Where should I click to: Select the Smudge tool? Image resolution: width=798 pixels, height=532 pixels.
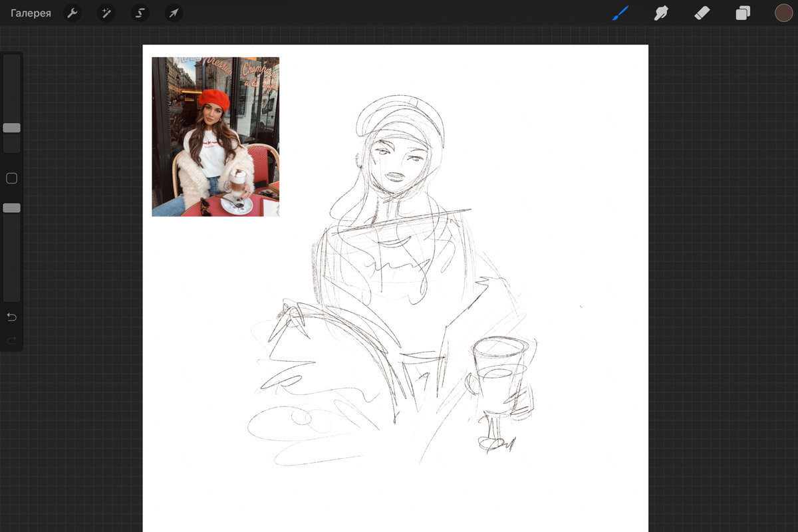[660, 13]
